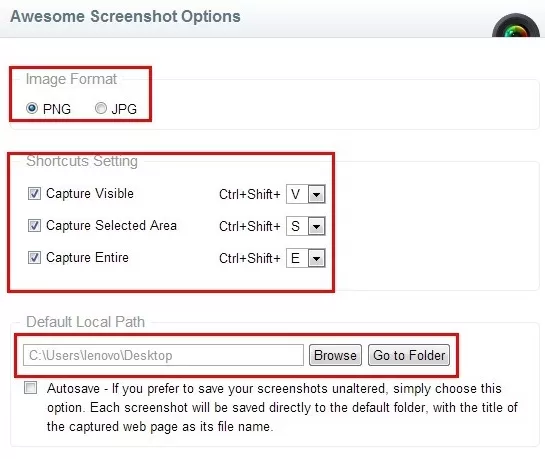Uncheck the Capture Selected Area shortcut
Viewport: 545px width, 459px height.
tap(34, 226)
